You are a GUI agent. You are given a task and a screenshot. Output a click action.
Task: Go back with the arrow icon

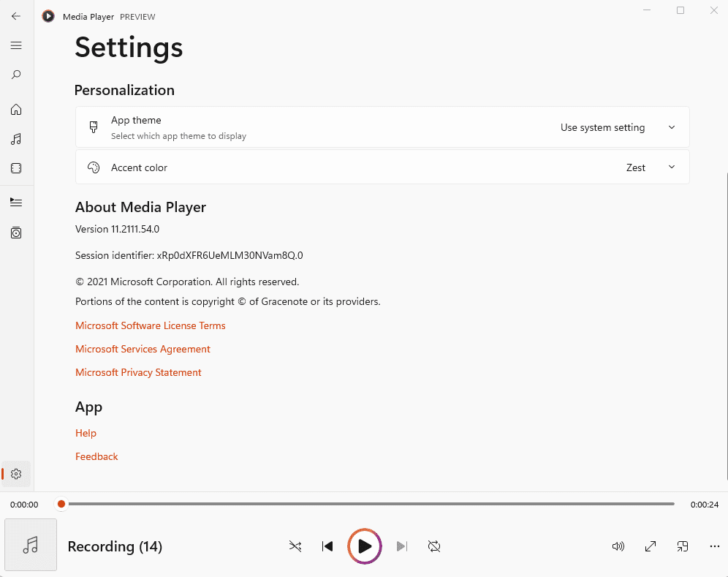pos(16,16)
